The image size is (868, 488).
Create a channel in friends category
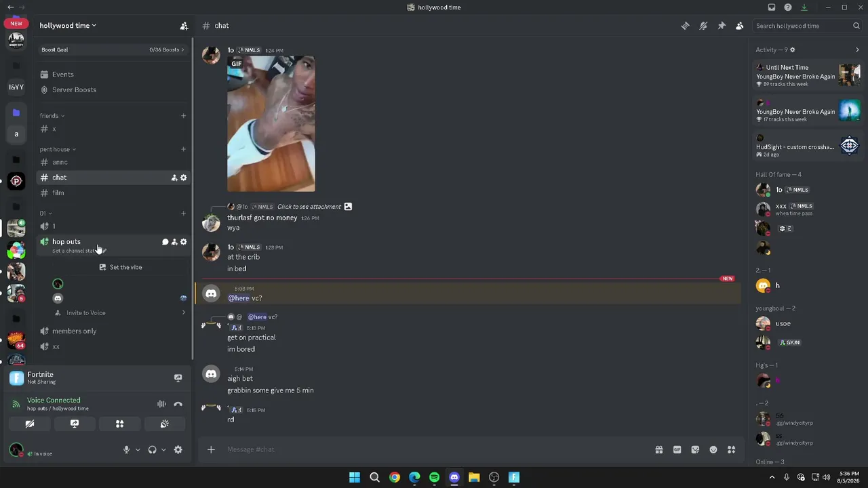click(x=183, y=116)
